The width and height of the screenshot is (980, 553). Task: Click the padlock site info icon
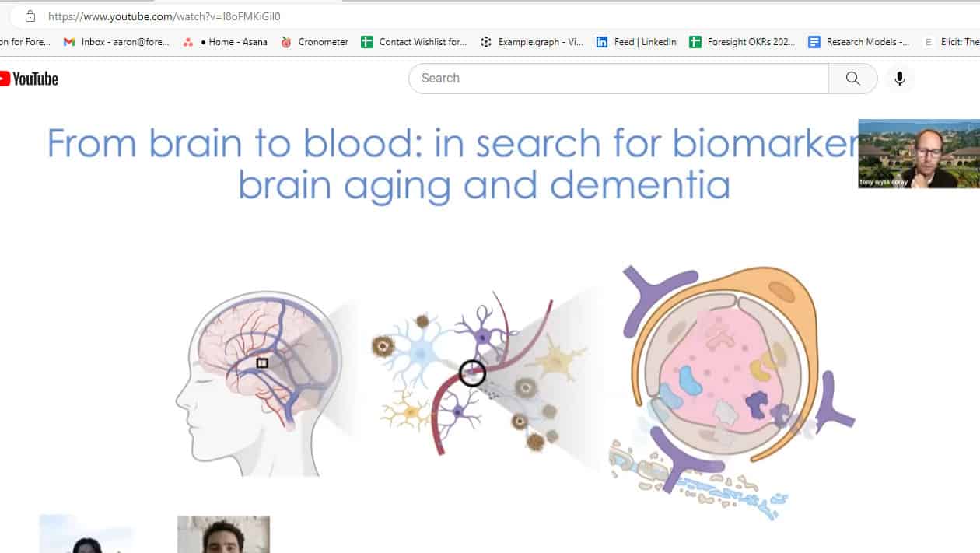(x=30, y=16)
